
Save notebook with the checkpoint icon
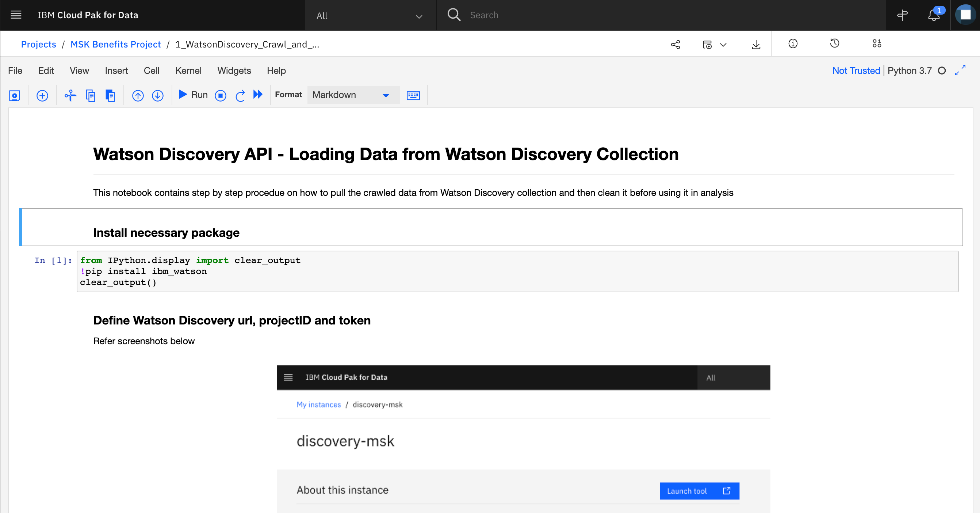(x=15, y=95)
